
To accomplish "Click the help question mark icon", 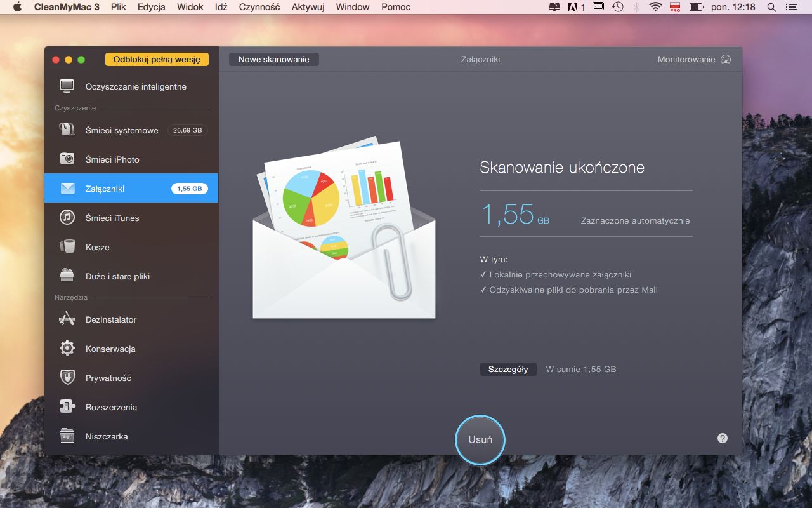I will tap(723, 438).
